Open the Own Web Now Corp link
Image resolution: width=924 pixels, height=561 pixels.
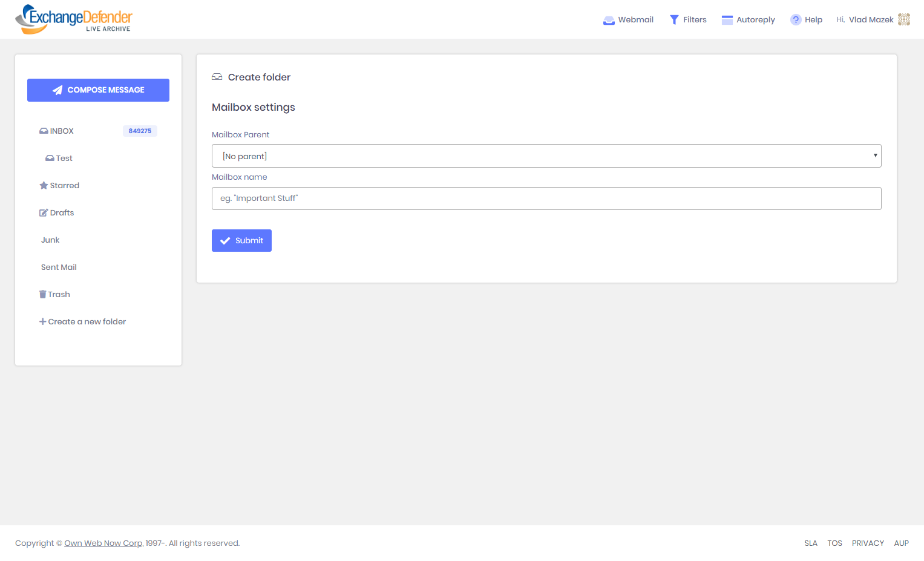[103, 543]
